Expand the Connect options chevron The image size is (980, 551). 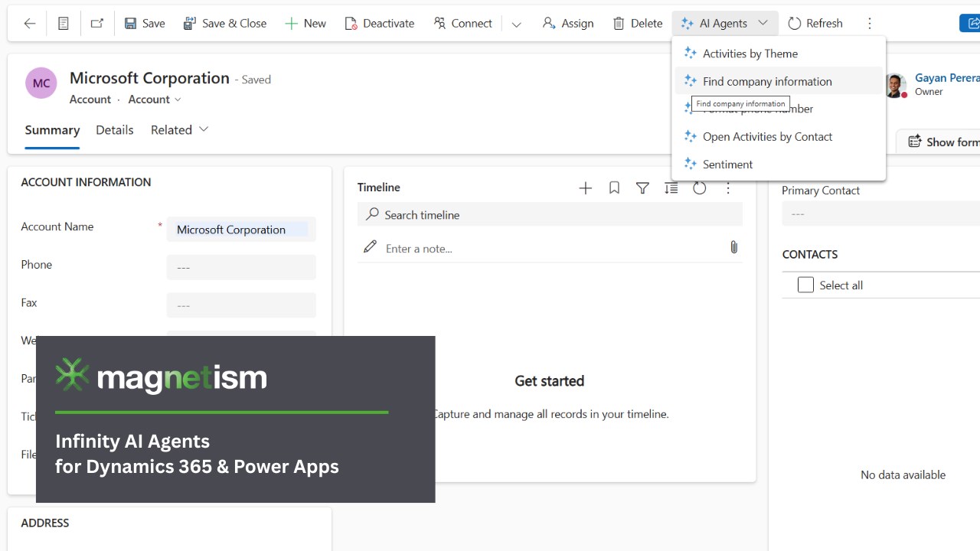coord(517,24)
